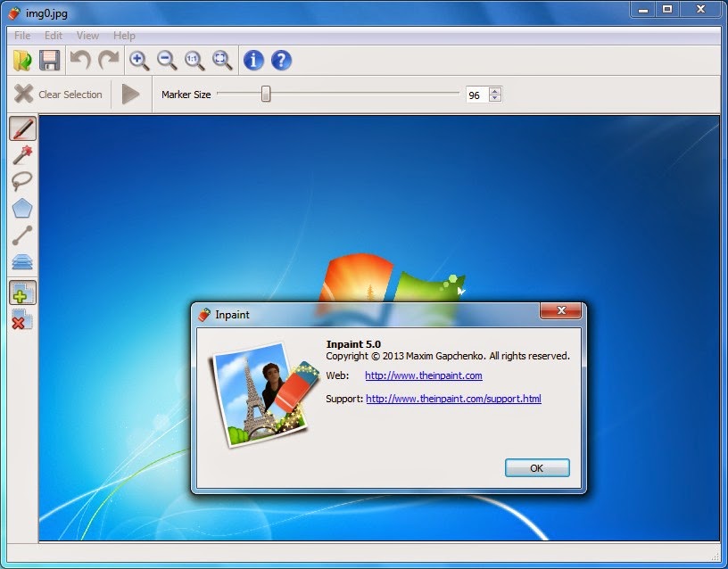Screen dimensions: 728x569
Task: Click the Clear Selection label
Action: point(70,95)
